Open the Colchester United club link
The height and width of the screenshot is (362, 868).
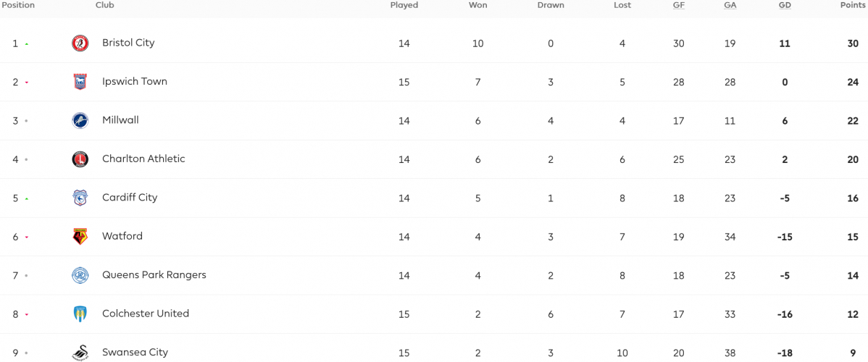pos(146,313)
